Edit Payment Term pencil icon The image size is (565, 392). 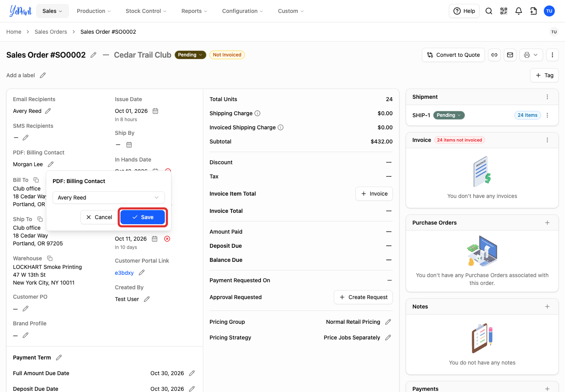pos(59,358)
